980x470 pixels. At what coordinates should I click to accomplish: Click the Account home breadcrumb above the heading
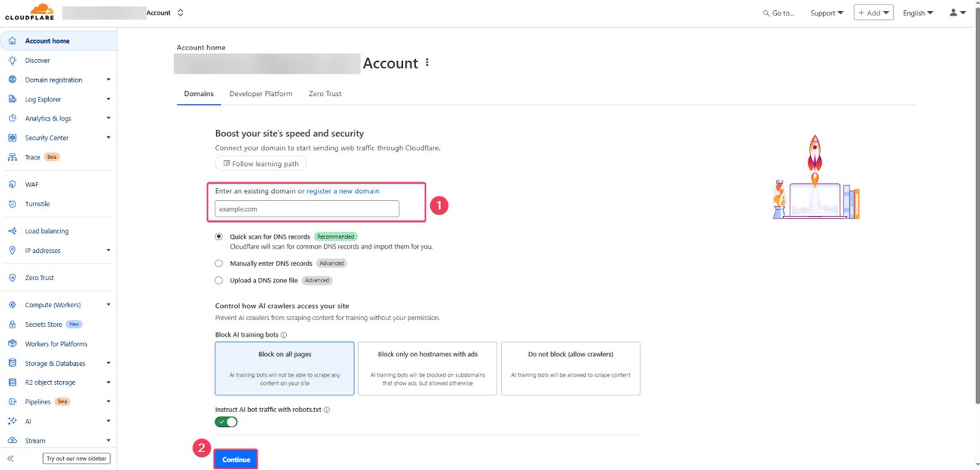click(201, 48)
